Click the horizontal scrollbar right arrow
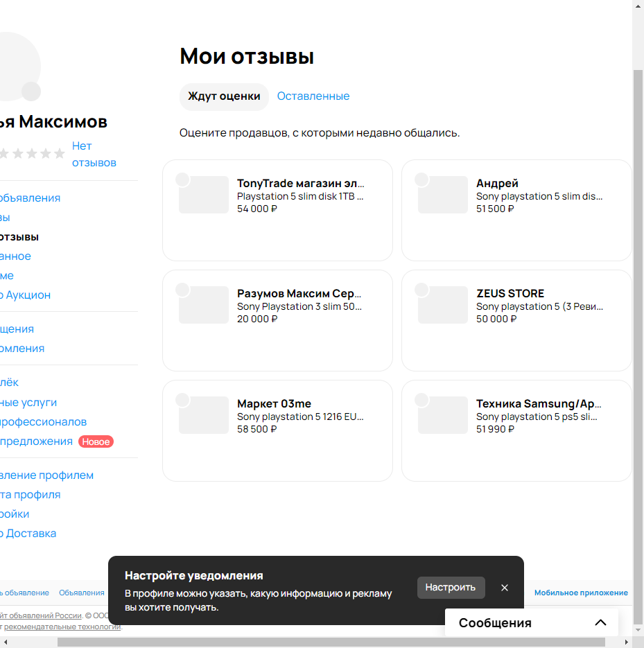644x648 pixels. point(627,642)
